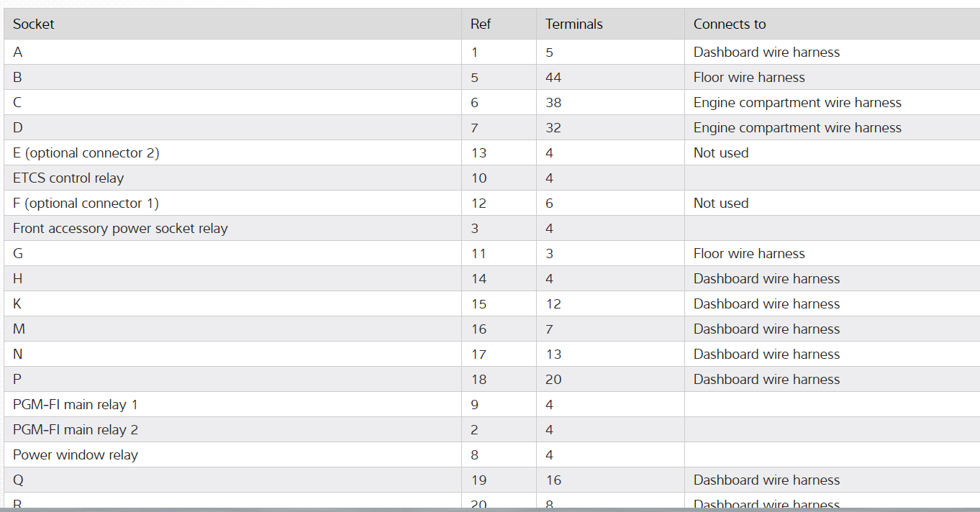980x512 pixels.
Task: Click the Terminals column header
Action: pyautogui.click(x=573, y=24)
